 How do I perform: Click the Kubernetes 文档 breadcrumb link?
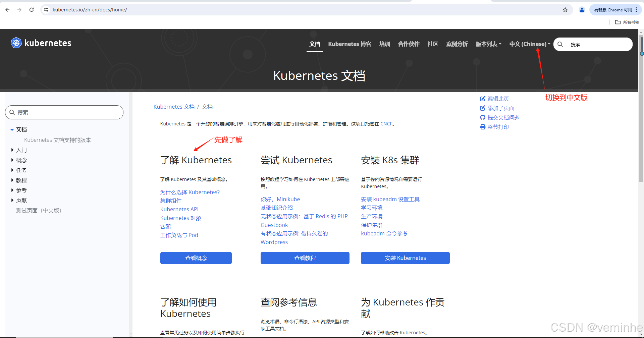pos(174,107)
